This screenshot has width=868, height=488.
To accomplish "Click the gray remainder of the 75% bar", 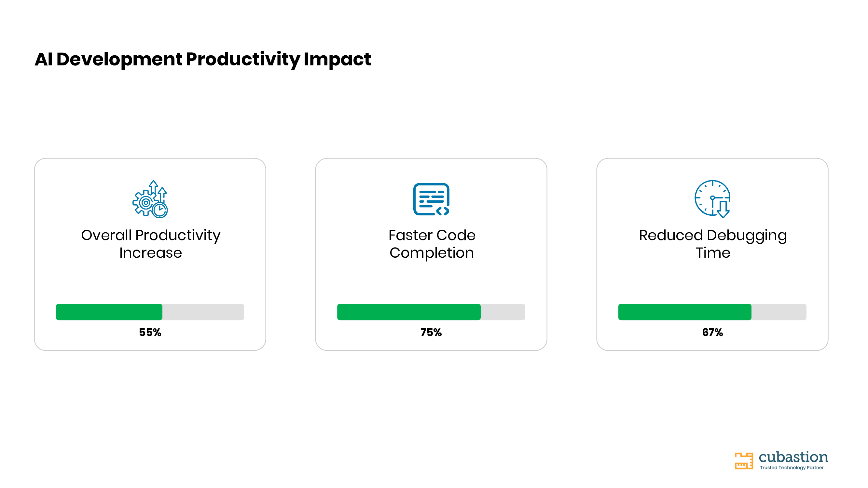I will [503, 312].
